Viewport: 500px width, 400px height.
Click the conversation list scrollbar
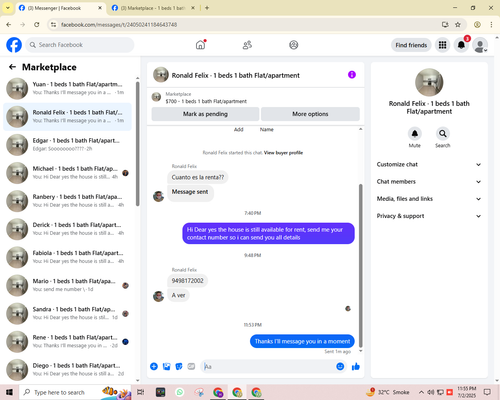tap(138, 143)
